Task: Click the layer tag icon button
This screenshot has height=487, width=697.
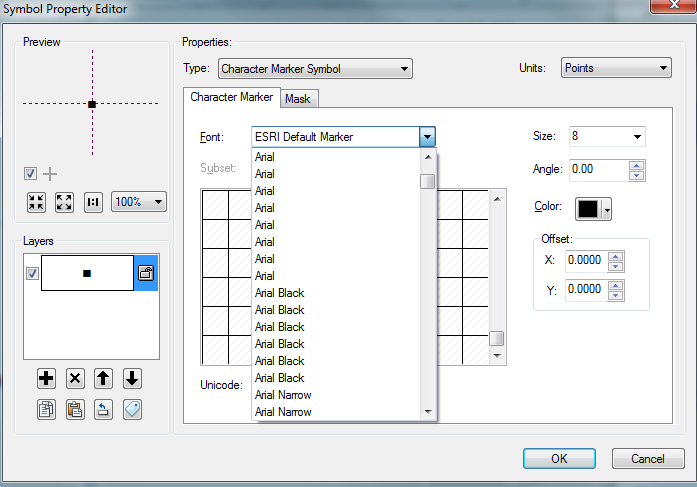Action: coord(132,408)
